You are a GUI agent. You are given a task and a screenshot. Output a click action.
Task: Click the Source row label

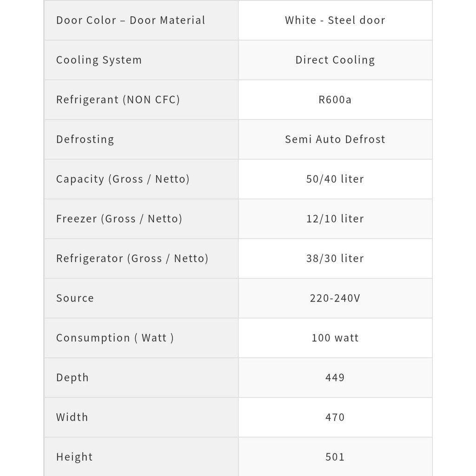pos(75,298)
